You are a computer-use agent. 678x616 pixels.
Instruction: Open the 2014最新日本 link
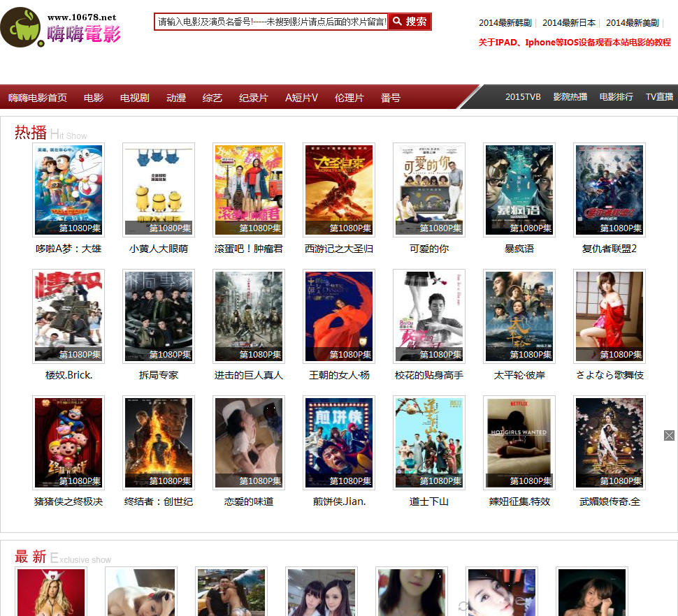coord(568,23)
